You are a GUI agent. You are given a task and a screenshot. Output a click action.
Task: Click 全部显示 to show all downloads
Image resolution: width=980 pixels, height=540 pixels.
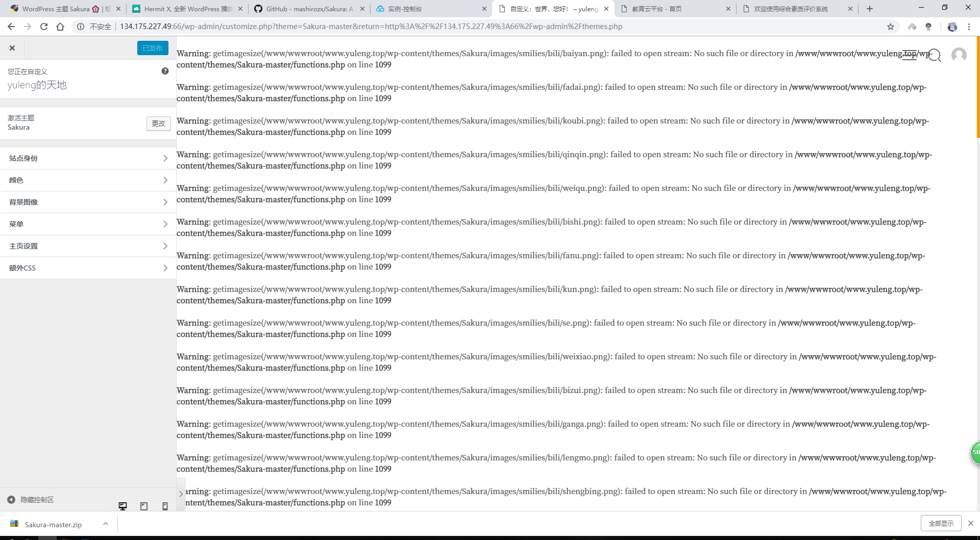click(x=941, y=523)
